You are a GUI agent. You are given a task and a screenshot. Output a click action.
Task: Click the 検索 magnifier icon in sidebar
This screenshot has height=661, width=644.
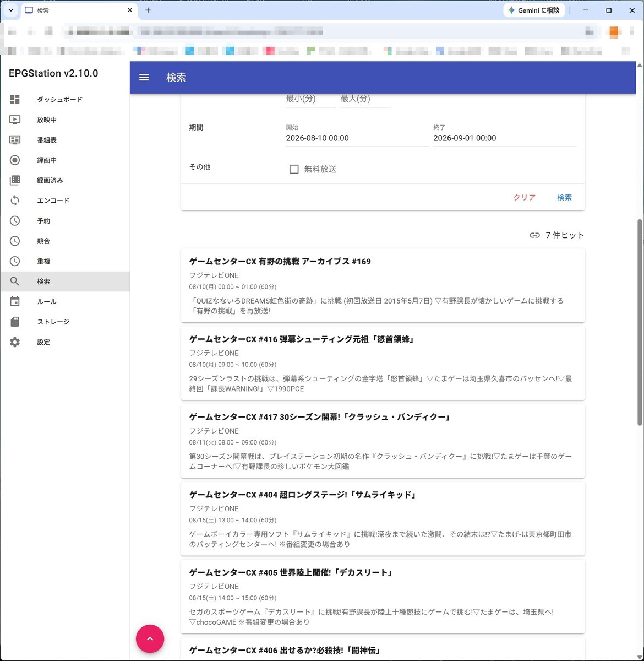tap(15, 281)
